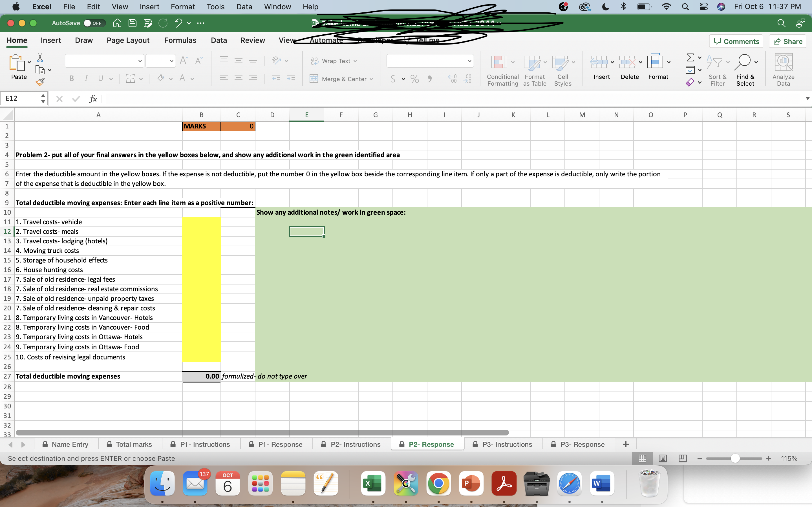This screenshot has width=812, height=507.
Task: Click the Insert Function fx icon
Action: pos(93,99)
